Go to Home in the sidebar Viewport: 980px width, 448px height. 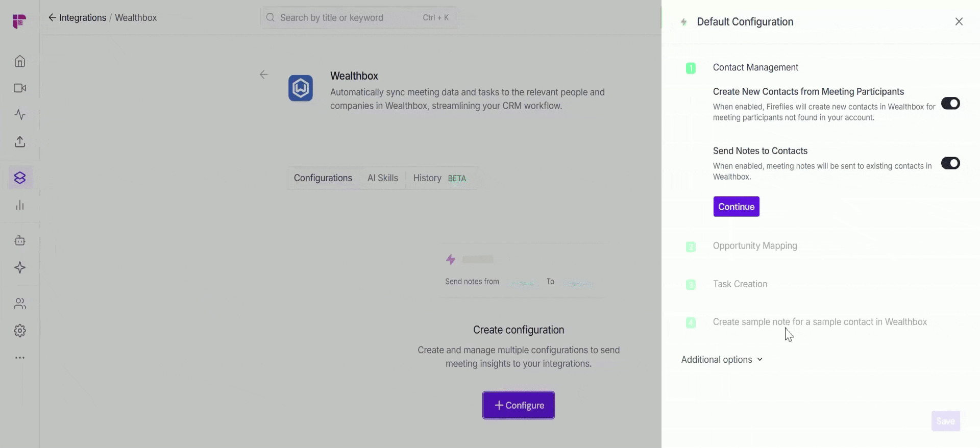(x=20, y=61)
